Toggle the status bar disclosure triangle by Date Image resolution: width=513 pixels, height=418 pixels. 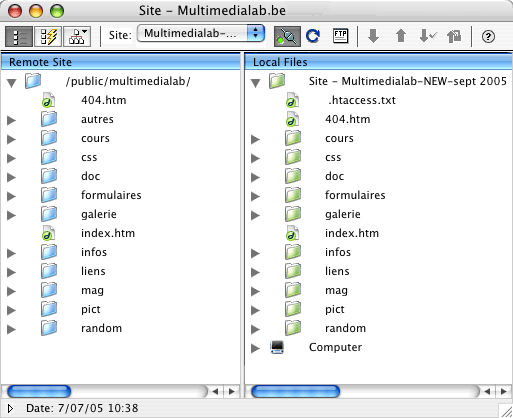coord(10,408)
